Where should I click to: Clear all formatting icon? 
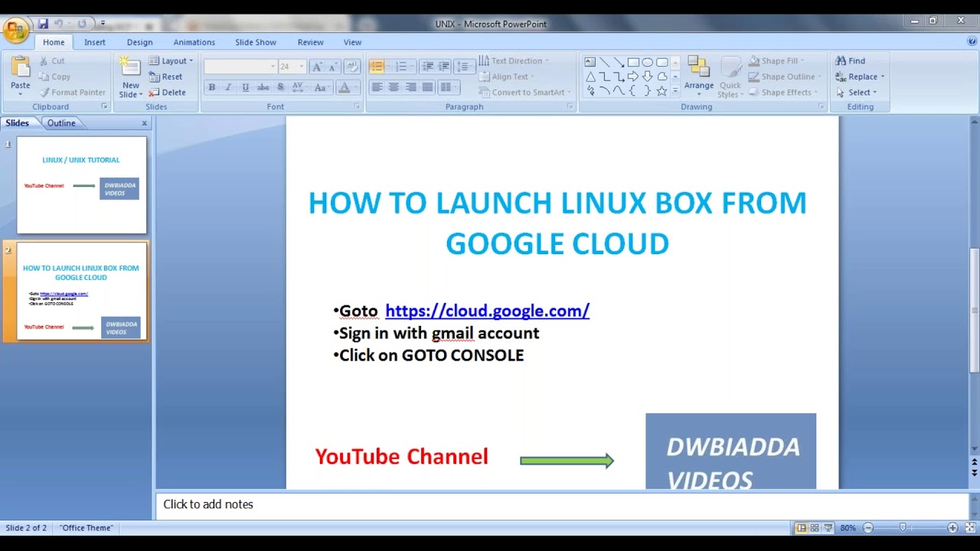pyautogui.click(x=351, y=67)
